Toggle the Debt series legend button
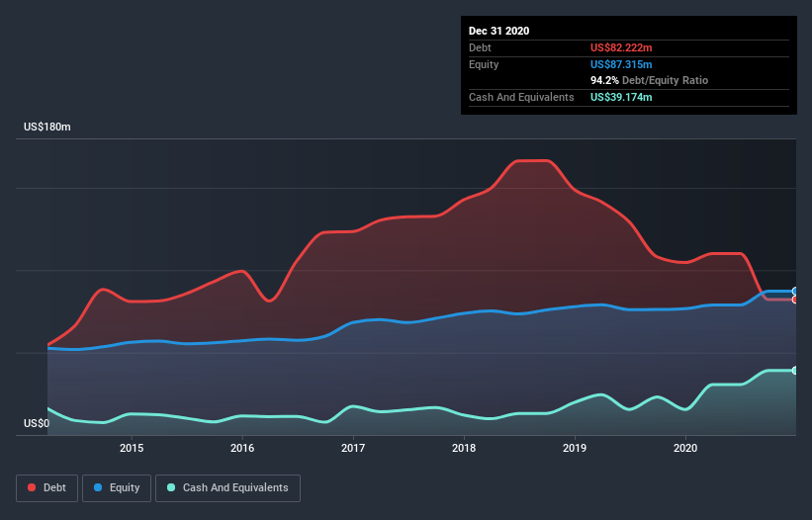This screenshot has width=812, height=520. [47, 488]
